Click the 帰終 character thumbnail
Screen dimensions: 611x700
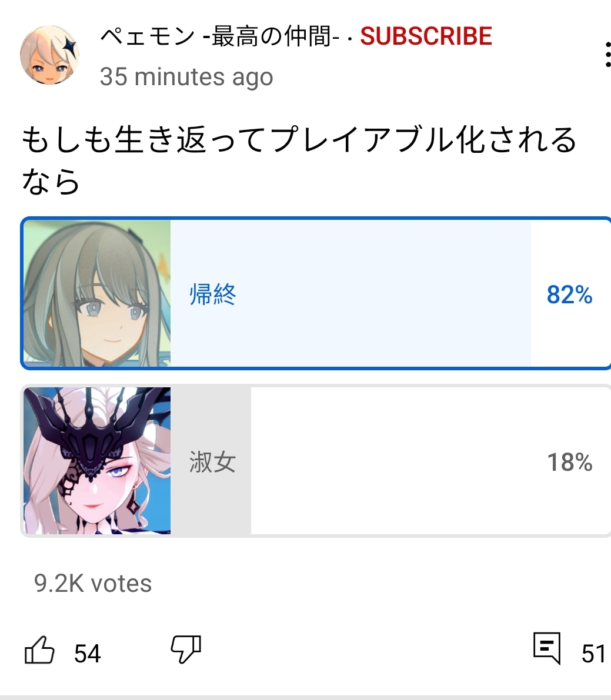click(x=97, y=293)
